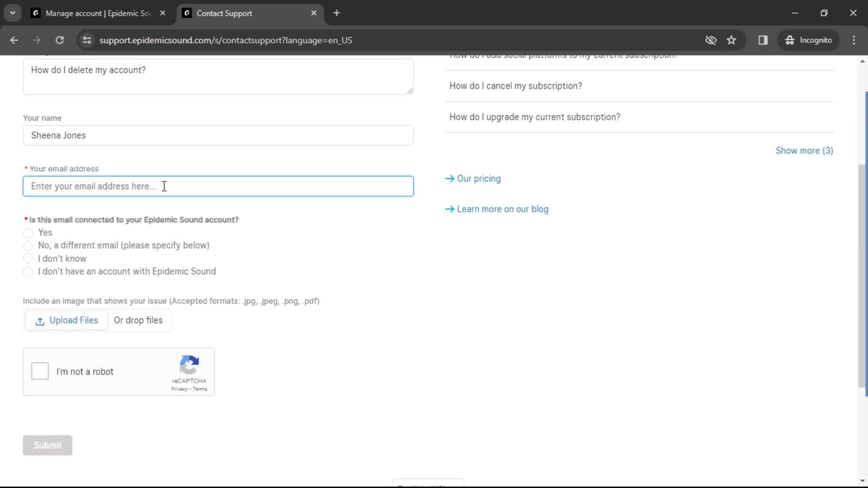Image resolution: width=868 pixels, height=488 pixels.
Task: Click the bookmark/star icon in address bar
Action: pos(732,40)
